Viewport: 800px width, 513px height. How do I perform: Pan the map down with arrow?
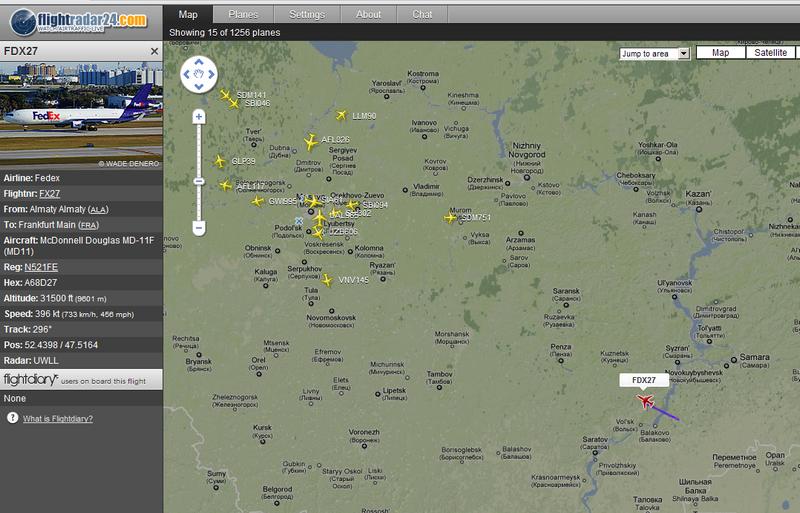pyautogui.click(x=199, y=86)
